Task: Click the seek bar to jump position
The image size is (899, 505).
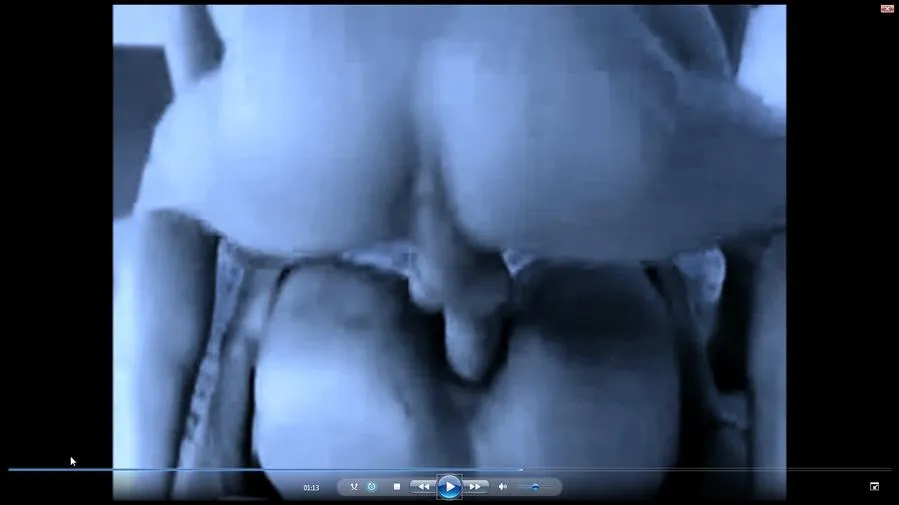Action: [x=450, y=469]
